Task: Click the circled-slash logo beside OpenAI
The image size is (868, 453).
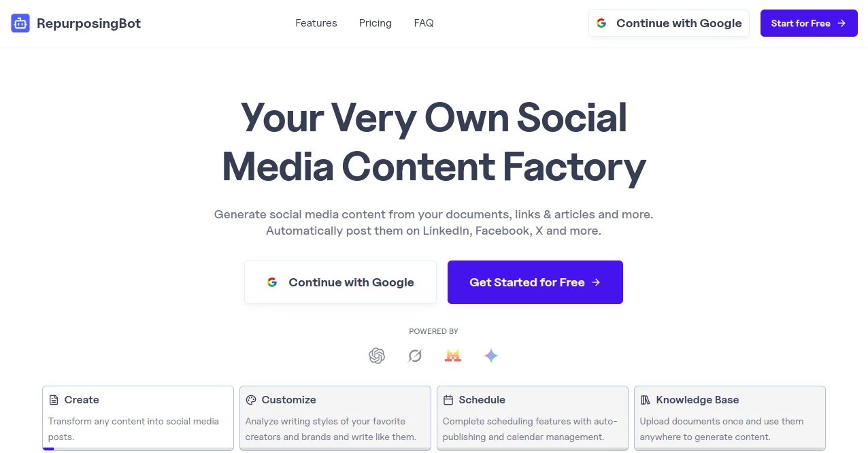Action: (x=415, y=356)
